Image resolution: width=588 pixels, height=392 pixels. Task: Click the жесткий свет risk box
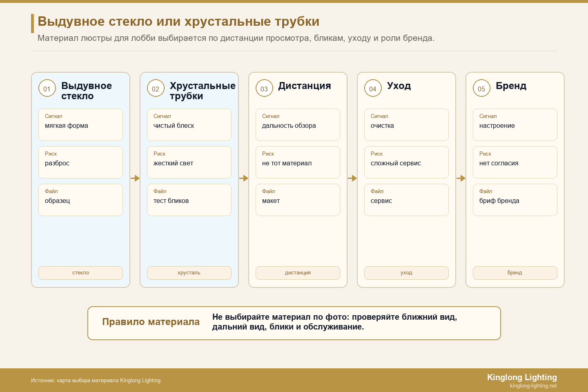[189, 162]
